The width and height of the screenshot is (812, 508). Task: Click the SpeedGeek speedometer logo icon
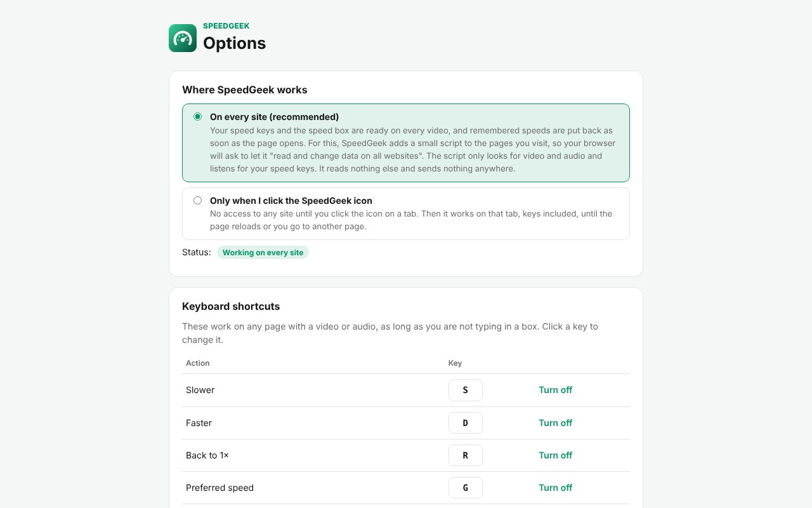tap(183, 38)
